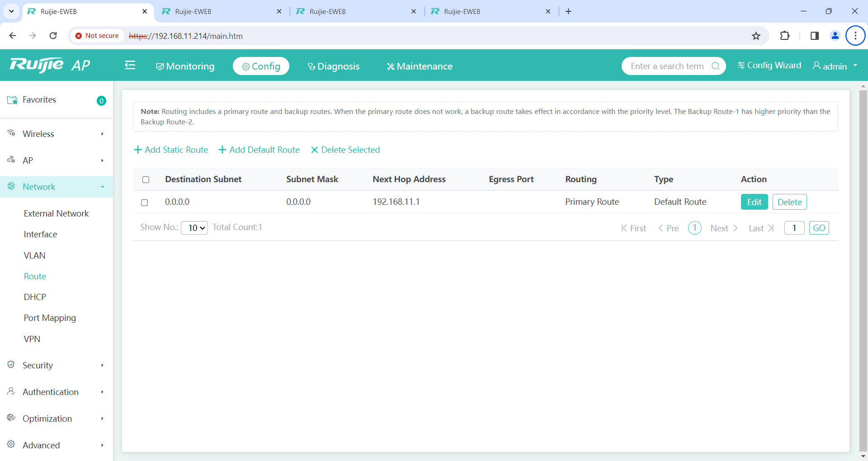This screenshot has width=868, height=461.
Task: Click the sidebar collapse hamburger icon
Action: (130, 66)
